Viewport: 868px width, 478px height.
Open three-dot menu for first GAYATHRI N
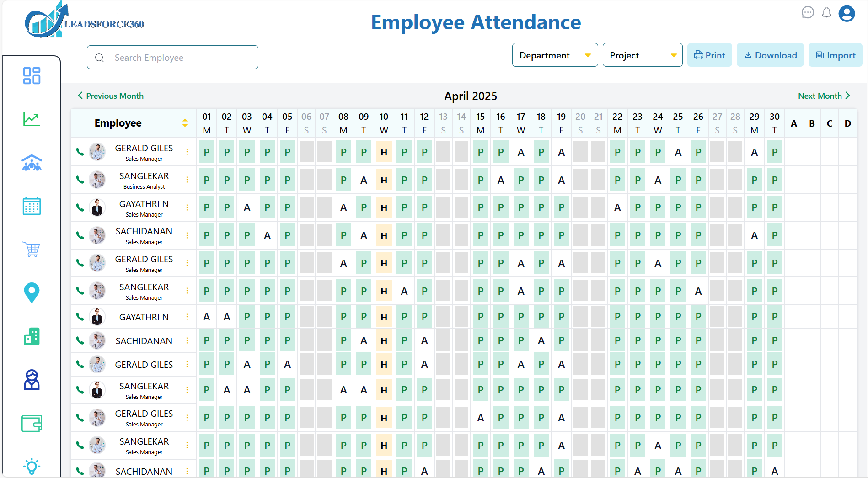coord(187,208)
